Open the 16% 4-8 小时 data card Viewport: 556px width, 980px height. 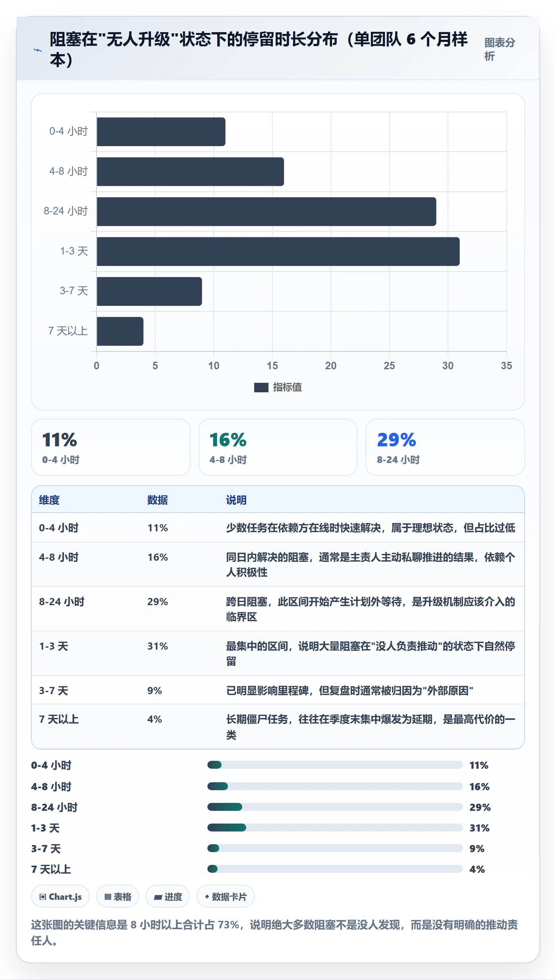(278, 447)
